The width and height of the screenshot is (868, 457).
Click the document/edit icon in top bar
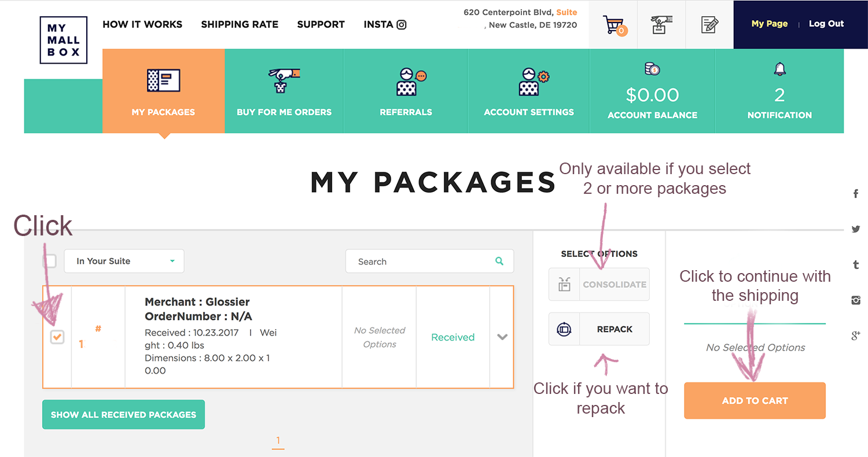709,24
